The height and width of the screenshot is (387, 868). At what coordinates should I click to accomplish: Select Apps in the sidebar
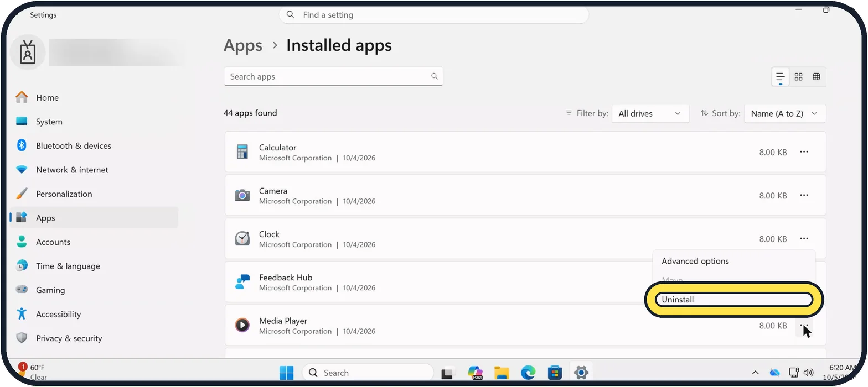click(94, 218)
